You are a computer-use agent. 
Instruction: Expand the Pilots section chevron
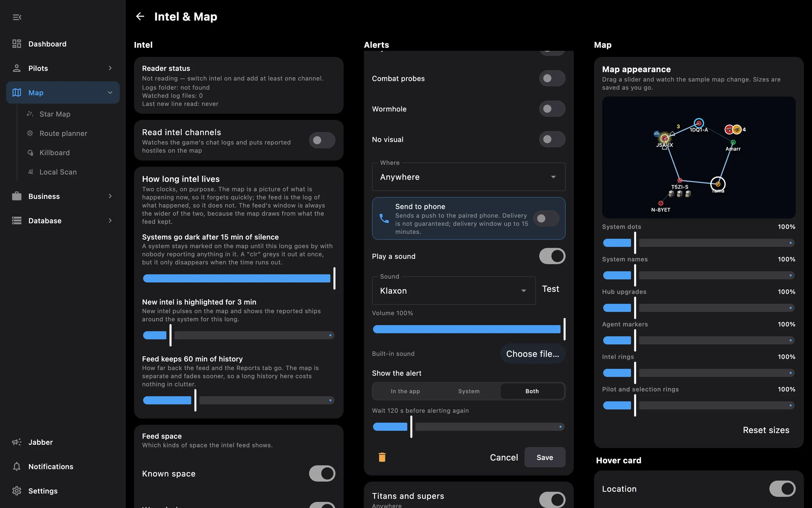[110, 68]
